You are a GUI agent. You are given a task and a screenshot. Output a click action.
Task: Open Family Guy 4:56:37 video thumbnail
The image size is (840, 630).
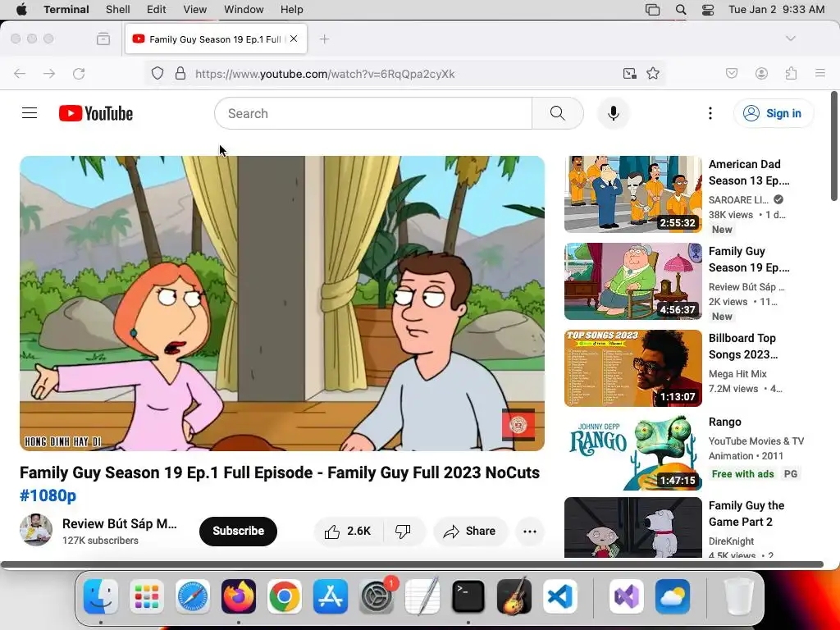click(x=632, y=281)
